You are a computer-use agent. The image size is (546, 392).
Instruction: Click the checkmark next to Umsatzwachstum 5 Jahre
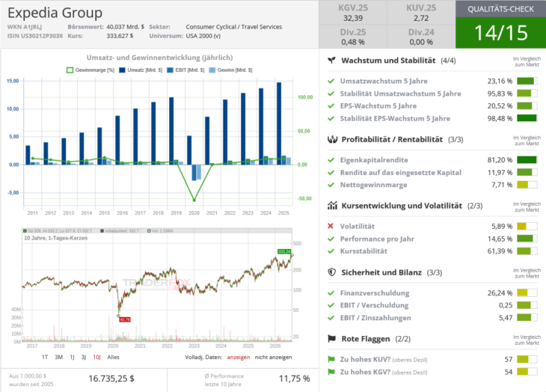pos(331,81)
